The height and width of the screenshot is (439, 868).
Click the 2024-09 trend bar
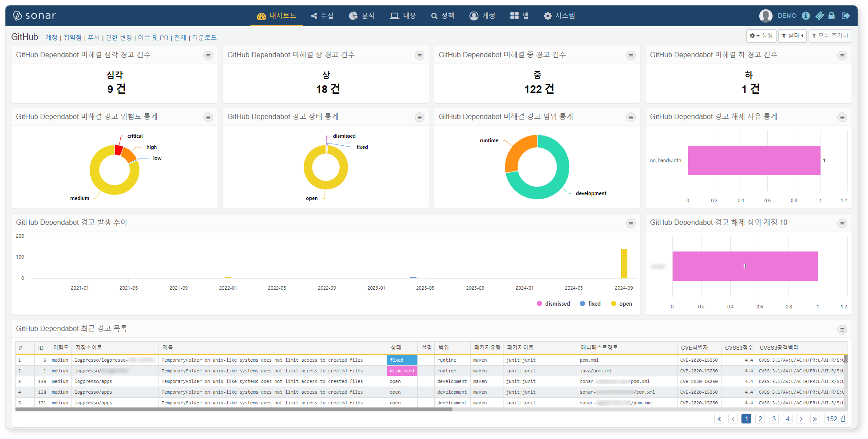[x=624, y=263]
